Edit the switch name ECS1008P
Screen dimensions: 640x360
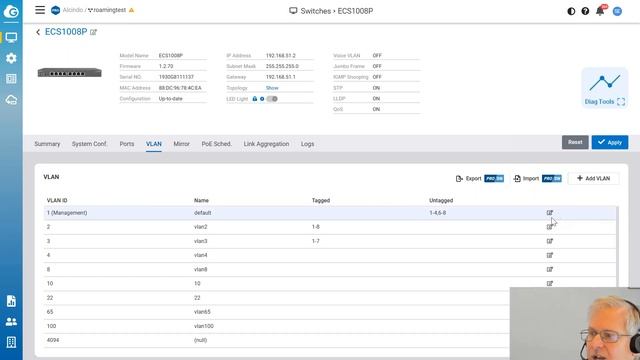click(93, 32)
